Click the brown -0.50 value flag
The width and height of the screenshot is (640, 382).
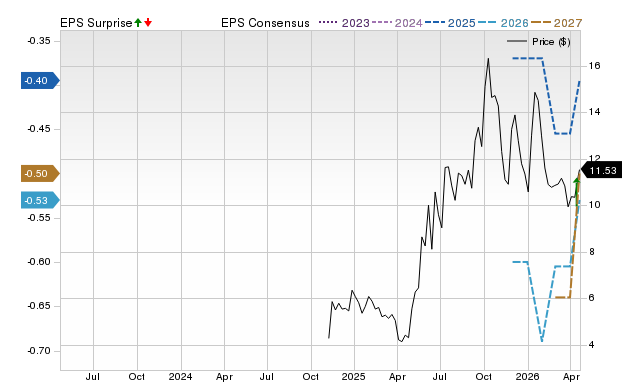[40, 173]
